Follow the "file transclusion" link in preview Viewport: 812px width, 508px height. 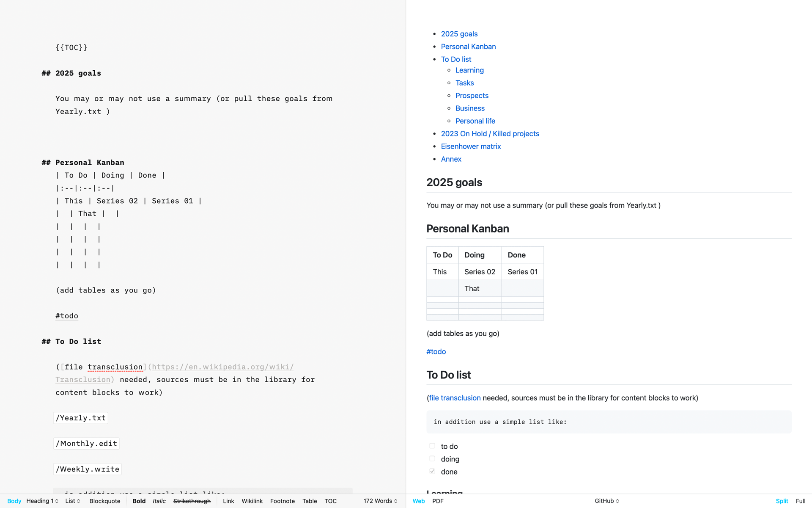[454, 398]
